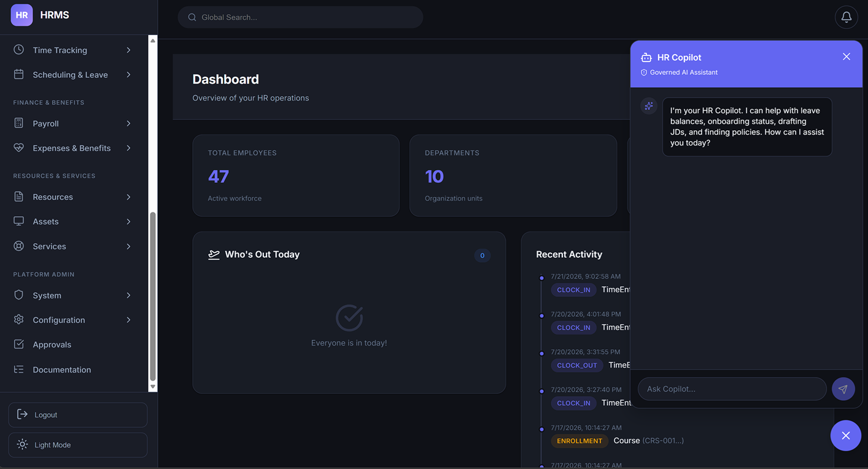Switch to Light Mode

(78, 445)
